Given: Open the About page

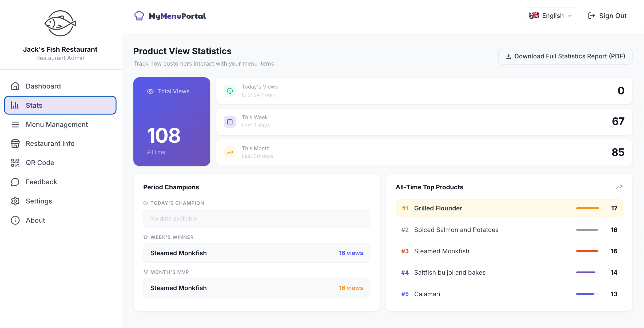Looking at the screenshot, I should point(60,220).
